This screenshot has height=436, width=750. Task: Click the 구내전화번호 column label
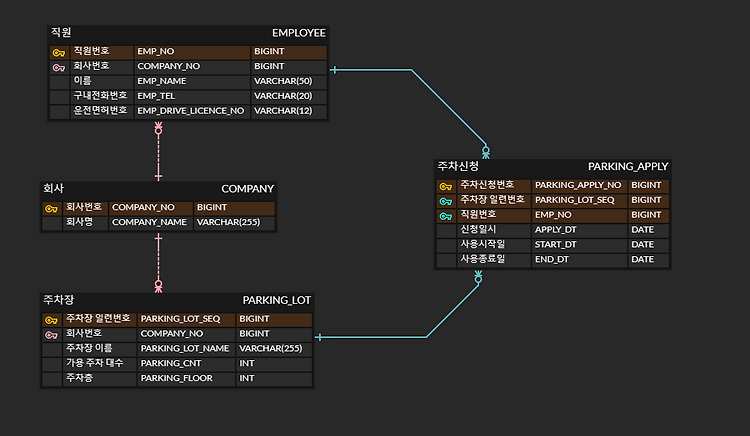click(x=100, y=96)
